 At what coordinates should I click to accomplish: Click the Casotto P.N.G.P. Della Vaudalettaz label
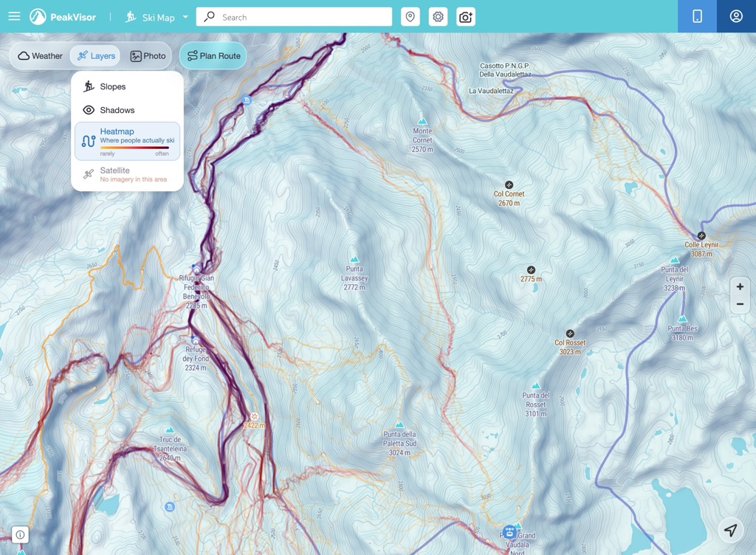coord(505,70)
